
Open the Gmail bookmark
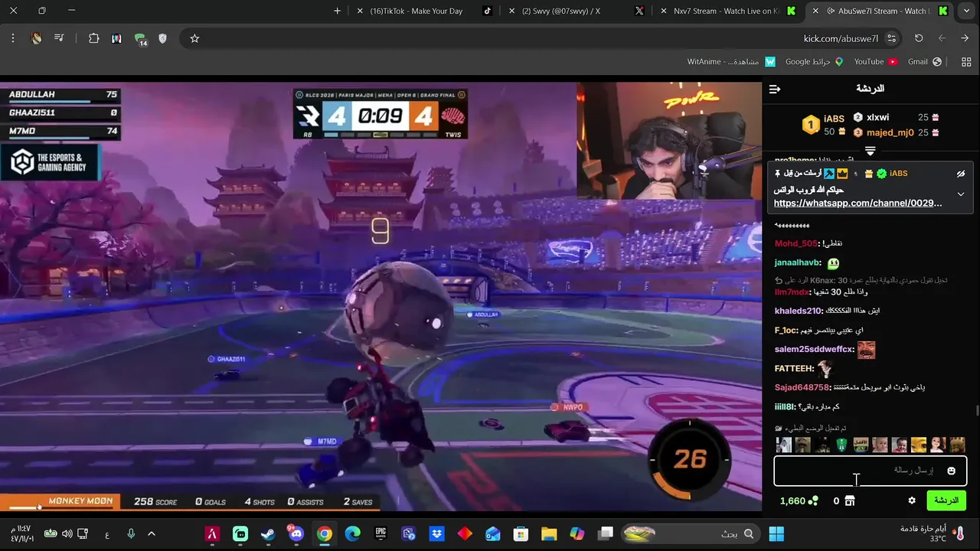[925, 61]
